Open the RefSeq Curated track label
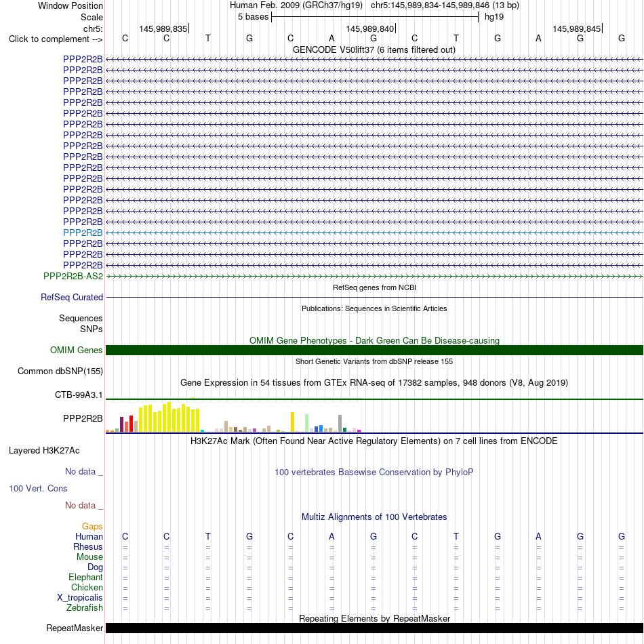 71,297
